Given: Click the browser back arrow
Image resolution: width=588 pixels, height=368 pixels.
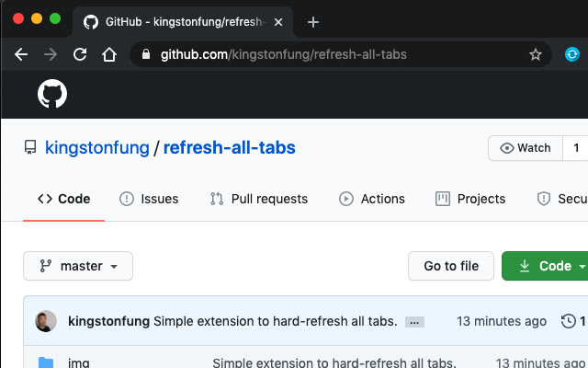Looking at the screenshot, I should pyautogui.click(x=21, y=54).
